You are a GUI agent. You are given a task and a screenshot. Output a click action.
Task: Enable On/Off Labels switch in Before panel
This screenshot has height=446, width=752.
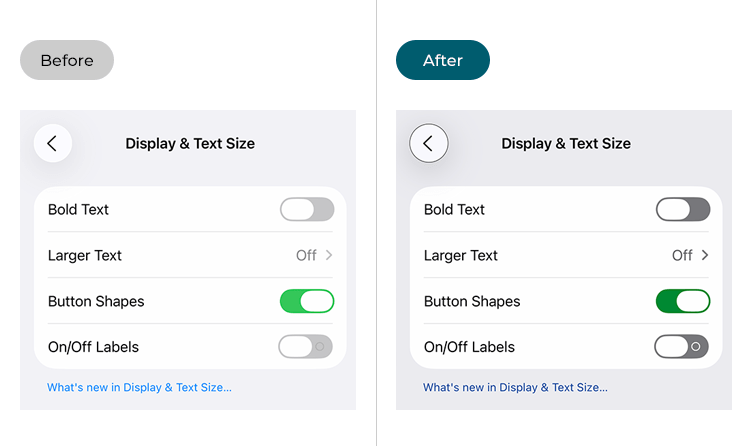pyautogui.click(x=306, y=347)
